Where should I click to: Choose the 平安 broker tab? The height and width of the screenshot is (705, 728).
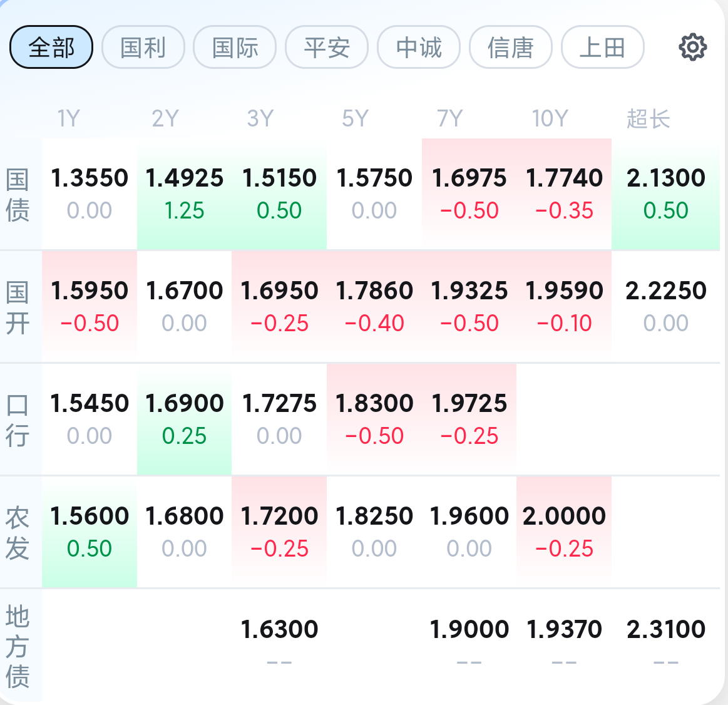327,47
